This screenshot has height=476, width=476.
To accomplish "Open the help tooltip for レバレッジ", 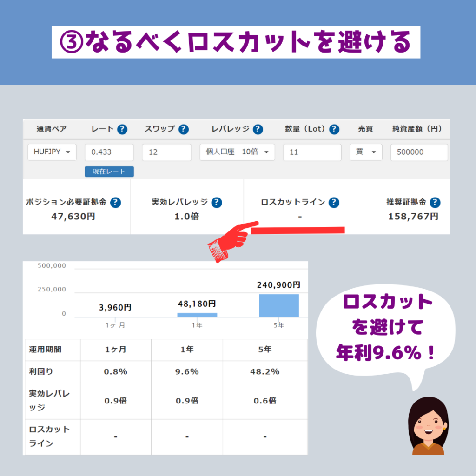I will click(258, 129).
